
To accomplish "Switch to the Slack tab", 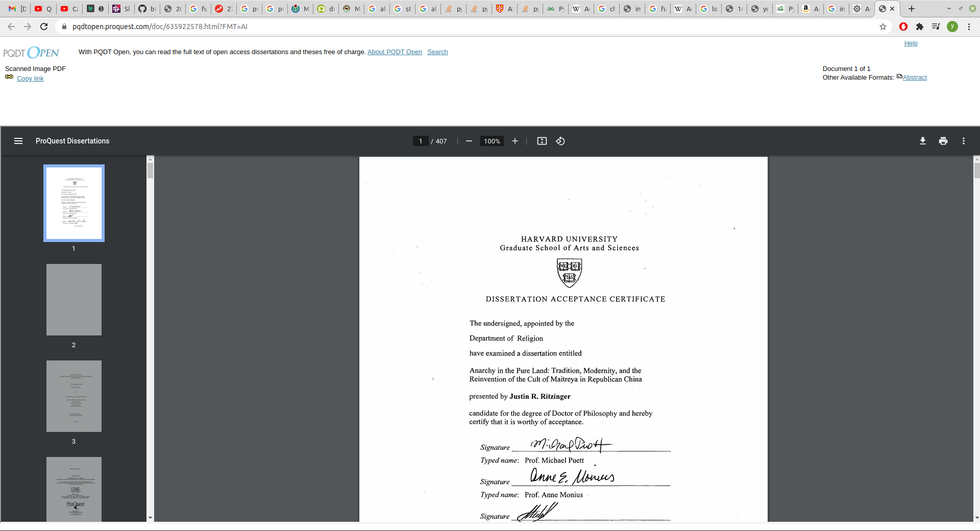I will (x=121, y=9).
